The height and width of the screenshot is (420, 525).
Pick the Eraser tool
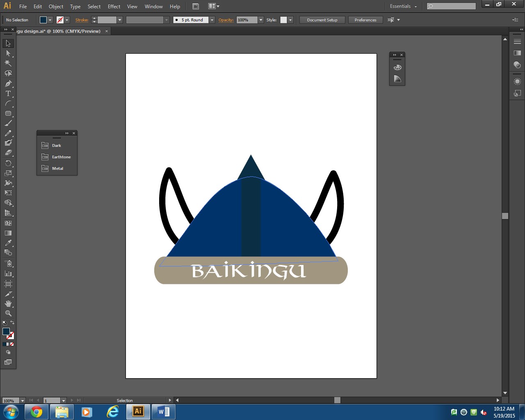click(8, 153)
